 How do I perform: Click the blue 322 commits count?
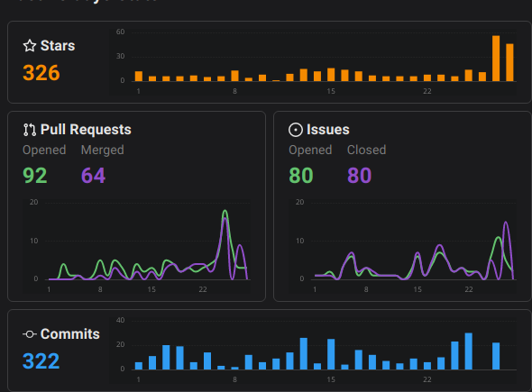coord(41,361)
